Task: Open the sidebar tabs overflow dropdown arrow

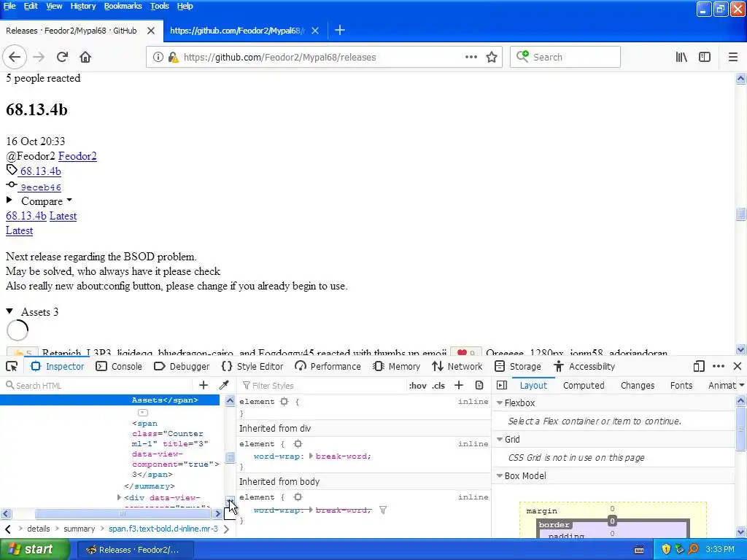Action: (x=742, y=385)
